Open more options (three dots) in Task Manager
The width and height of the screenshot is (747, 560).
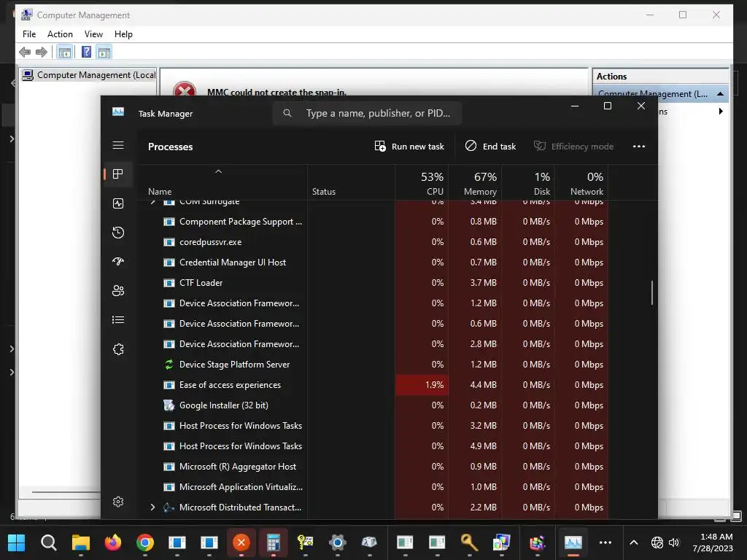pyautogui.click(x=639, y=146)
